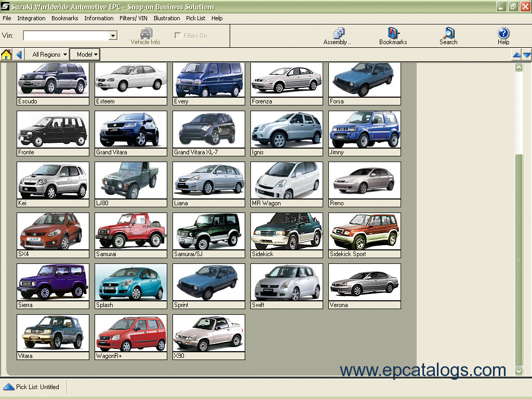Click the blue down-arrow page icon
Screen dimensions: 532x399
click(527, 55)
